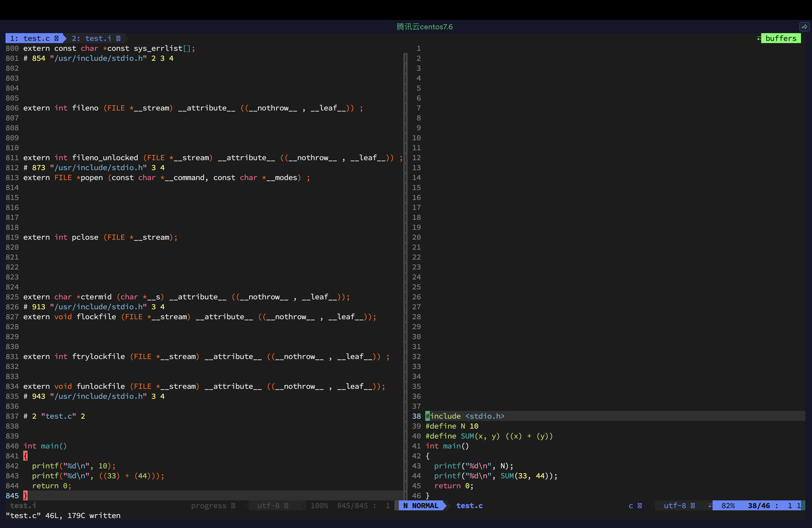This screenshot has width=812, height=528.
Task: Click line number 845 in left pane
Action: (x=12, y=496)
